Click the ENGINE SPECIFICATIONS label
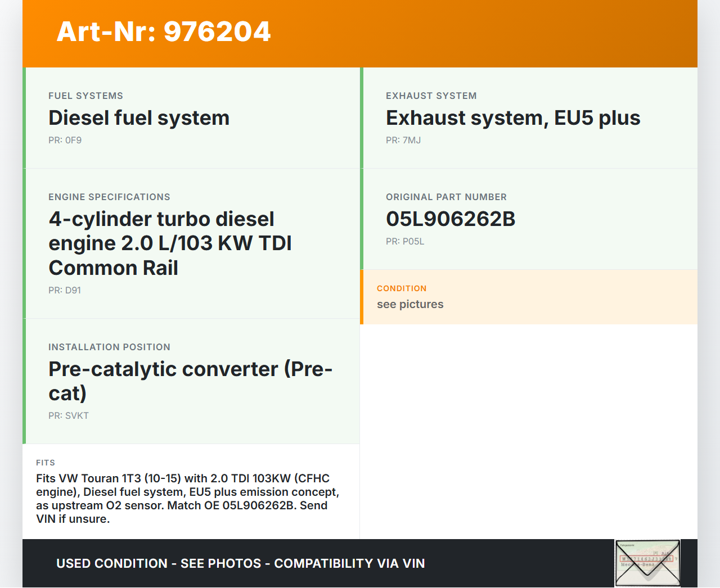Viewport: 720px width, 588px height. coord(109,197)
